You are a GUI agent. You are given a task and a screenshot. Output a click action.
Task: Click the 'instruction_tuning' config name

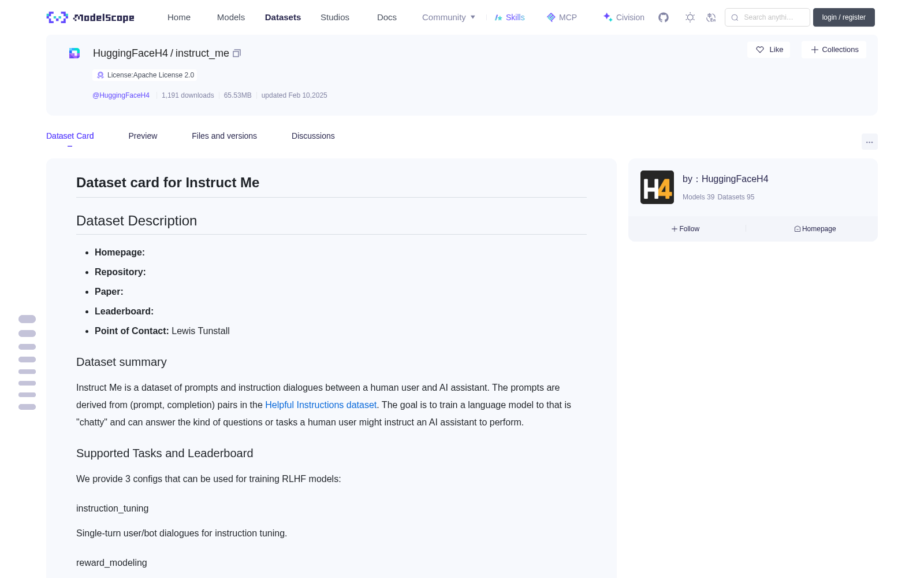[x=112, y=509]
